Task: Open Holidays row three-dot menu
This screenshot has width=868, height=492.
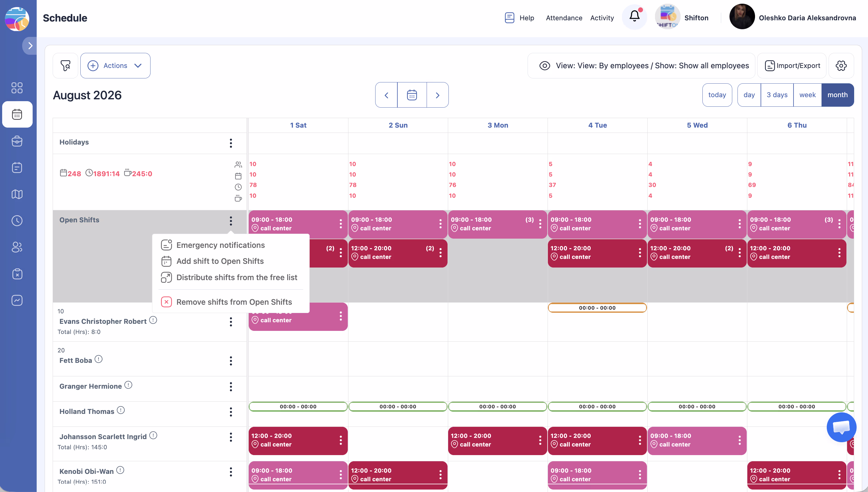Action: 231,143
